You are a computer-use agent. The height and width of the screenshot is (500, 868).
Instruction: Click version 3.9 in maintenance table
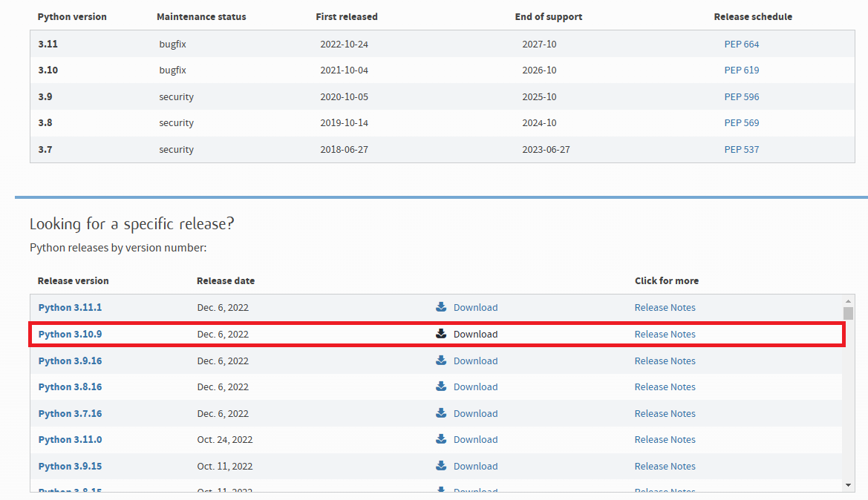[45, 96]
